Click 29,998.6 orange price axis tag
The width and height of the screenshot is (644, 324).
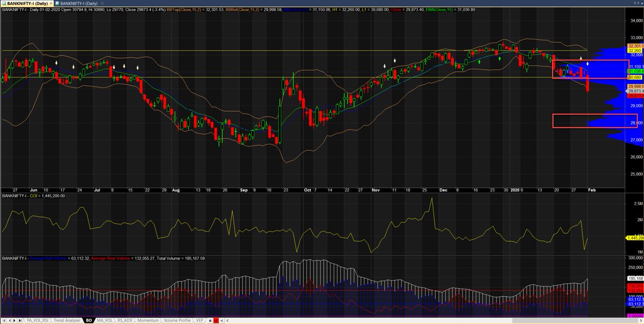[x=634, y=86]
